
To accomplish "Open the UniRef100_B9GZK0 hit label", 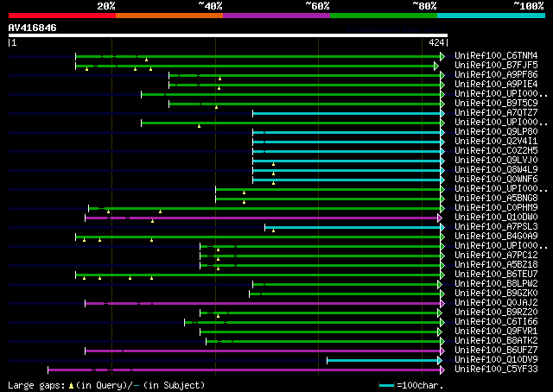I will 496,294.
